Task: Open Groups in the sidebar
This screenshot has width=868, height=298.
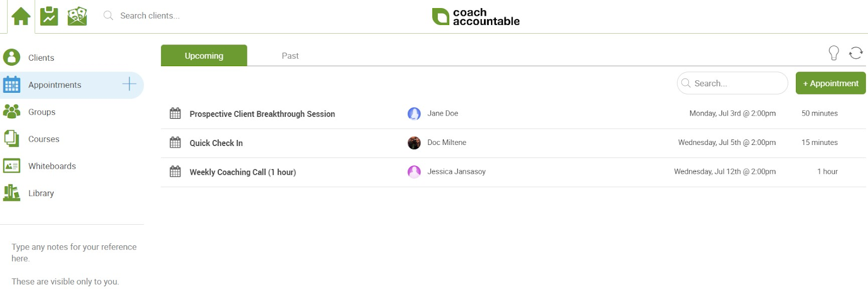Action: [x=41, y=112]
